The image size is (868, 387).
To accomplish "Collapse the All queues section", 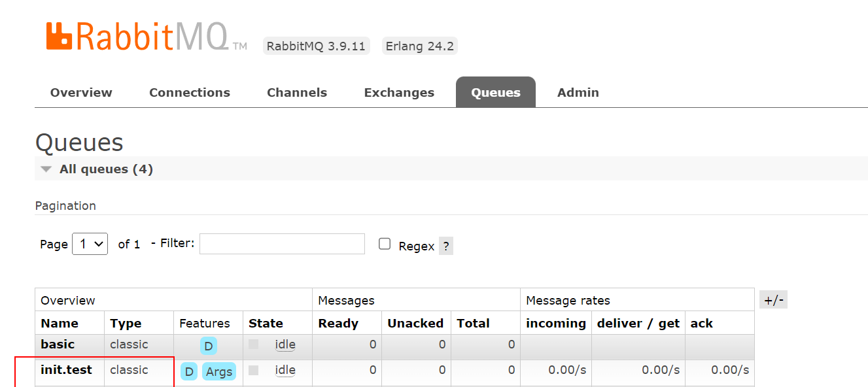I will point(46,169).
